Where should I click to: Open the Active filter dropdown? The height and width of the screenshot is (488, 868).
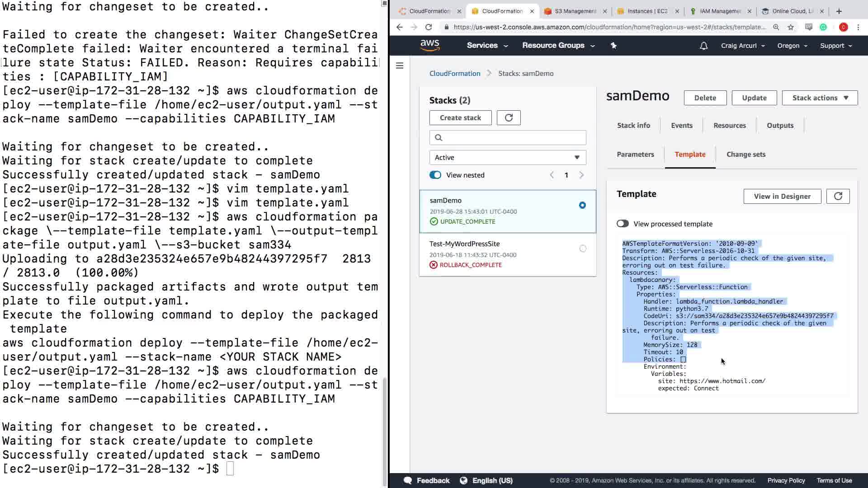click(x=507, y=157)
